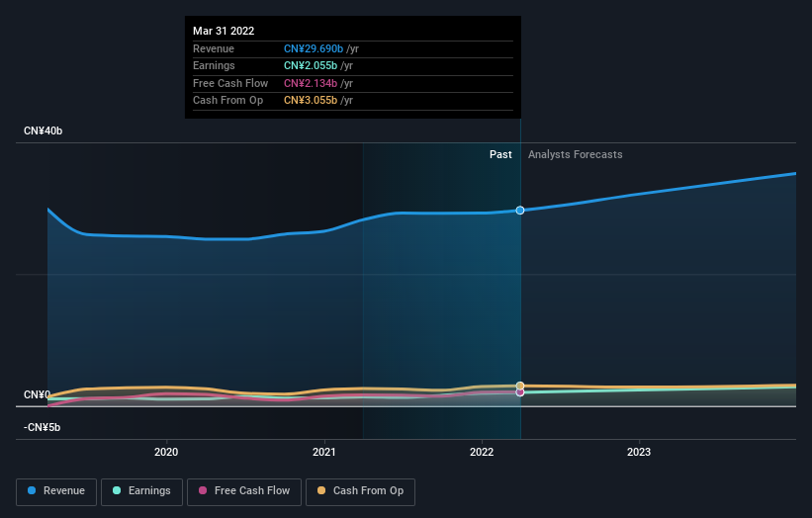Toggle the Earnings legend button
Screen dimensions: 812x518
click(x=141, y=491)
